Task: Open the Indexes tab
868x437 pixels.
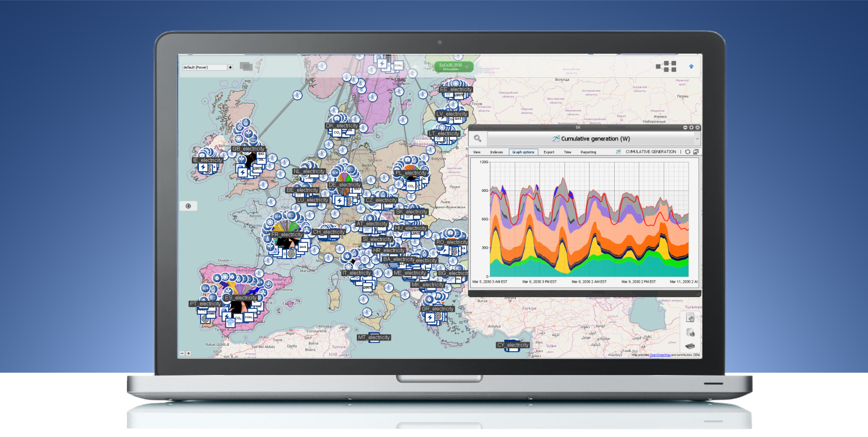Action: pos(496,152)
